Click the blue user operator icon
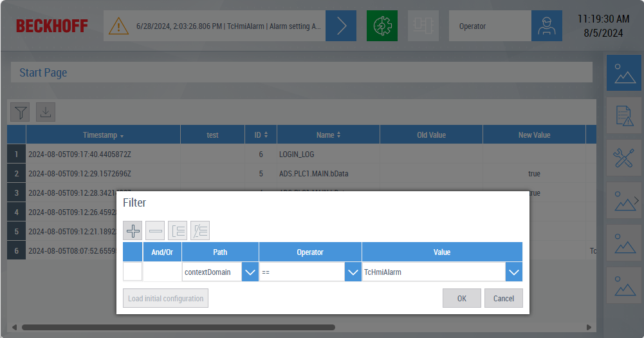This screenshot has width=644, height=338. coord(547,26)
